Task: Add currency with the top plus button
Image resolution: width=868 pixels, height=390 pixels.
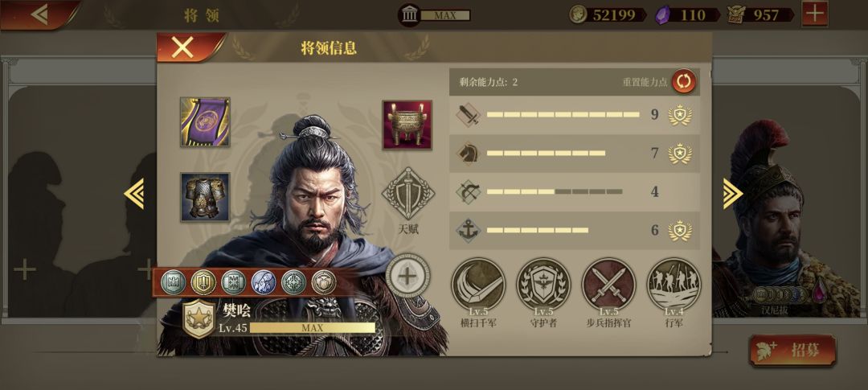Action: (x=815, y=14)
